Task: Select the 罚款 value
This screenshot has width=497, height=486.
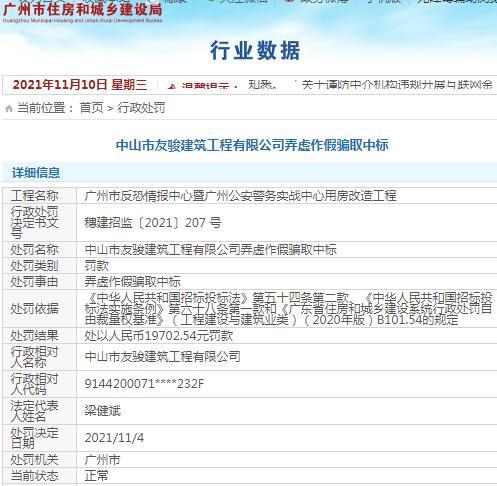Action: 97,266
